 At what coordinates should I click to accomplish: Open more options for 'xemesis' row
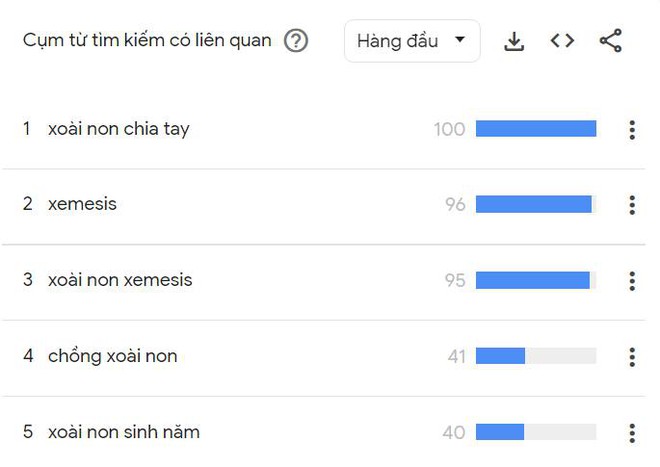(x=631, y=205)
